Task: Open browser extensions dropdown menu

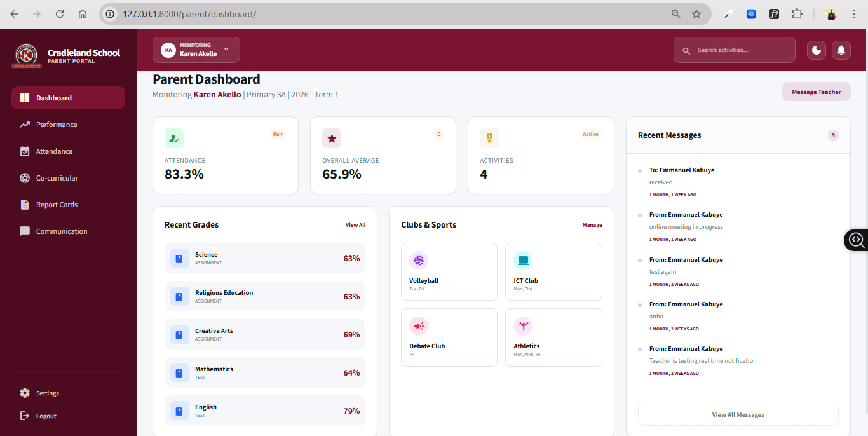Action: [797, 13]
